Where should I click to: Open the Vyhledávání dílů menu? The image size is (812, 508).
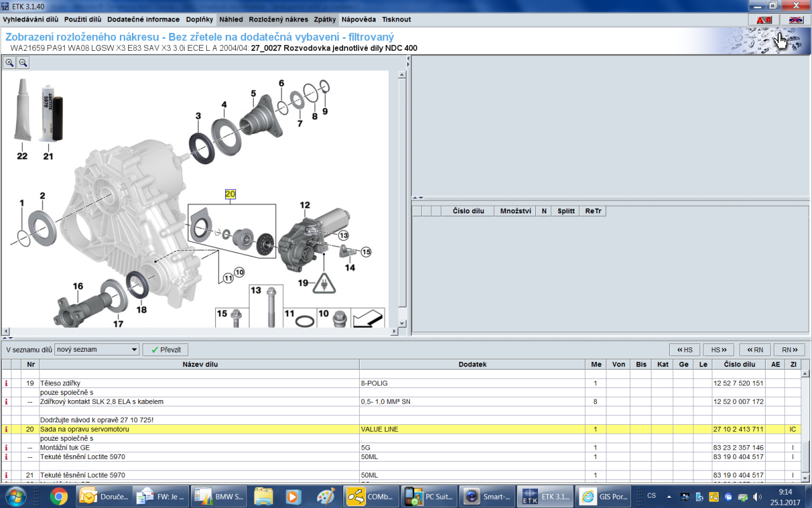[30, 20]
